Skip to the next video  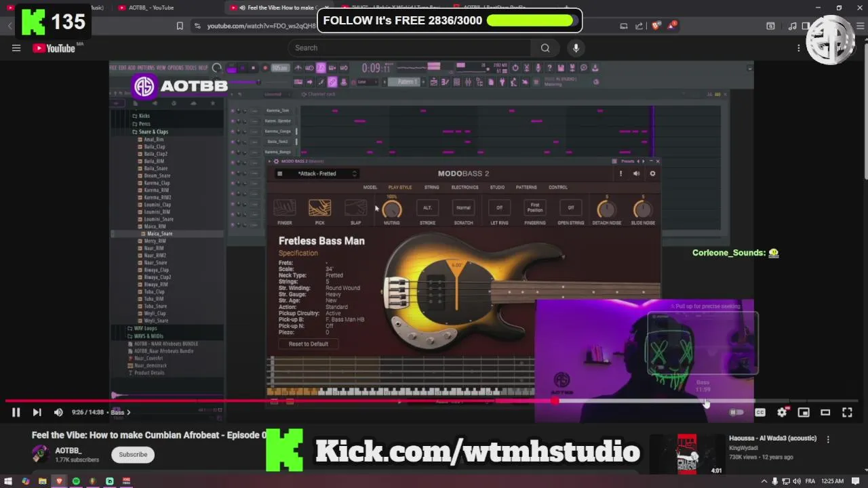point(37,412)
